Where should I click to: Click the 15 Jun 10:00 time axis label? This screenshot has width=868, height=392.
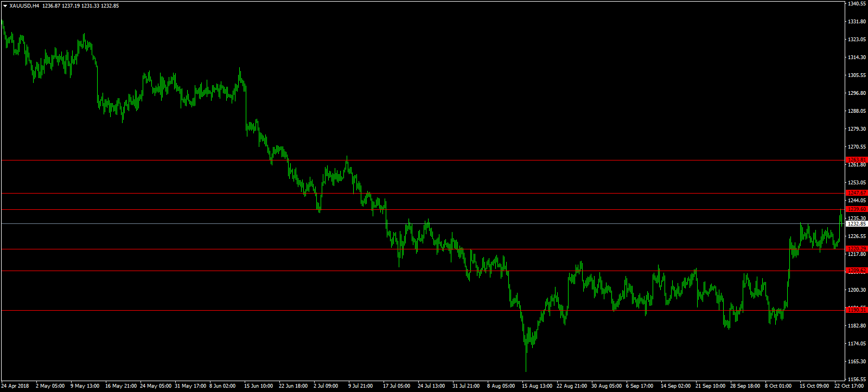(x=258, y=387)
